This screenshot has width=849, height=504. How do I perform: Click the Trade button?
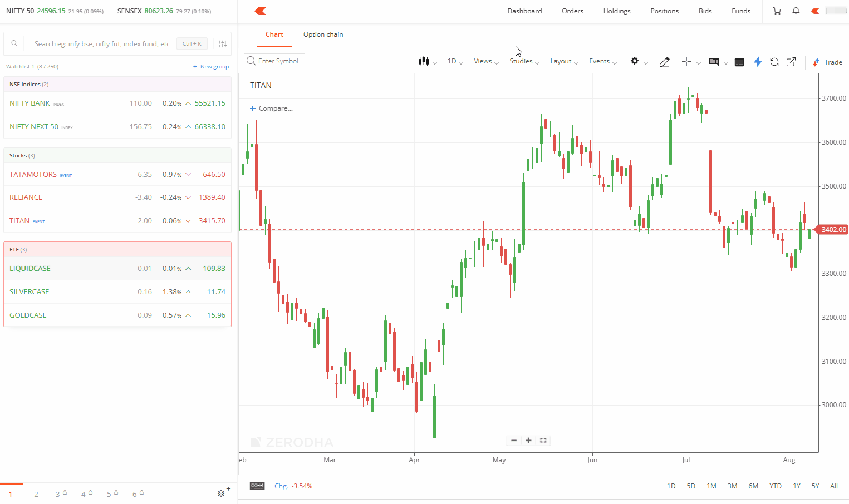pyautogui.click(x=827, y=62)
